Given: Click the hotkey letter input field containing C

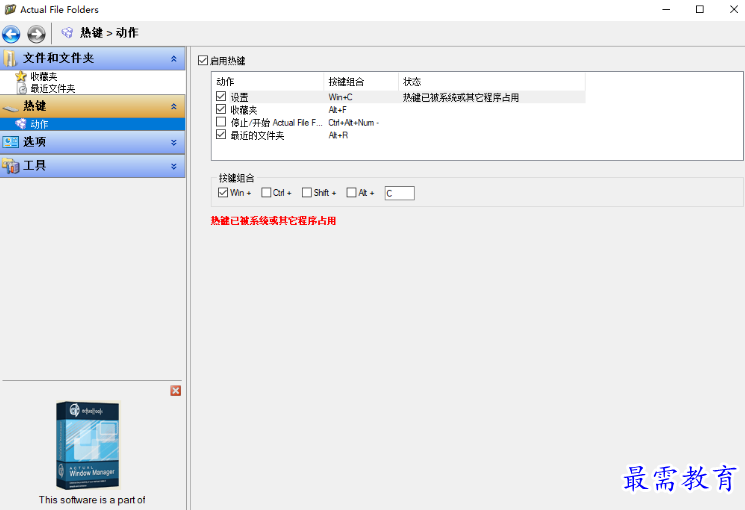Looking at the screenshot, I should click(x=400, y=193).
